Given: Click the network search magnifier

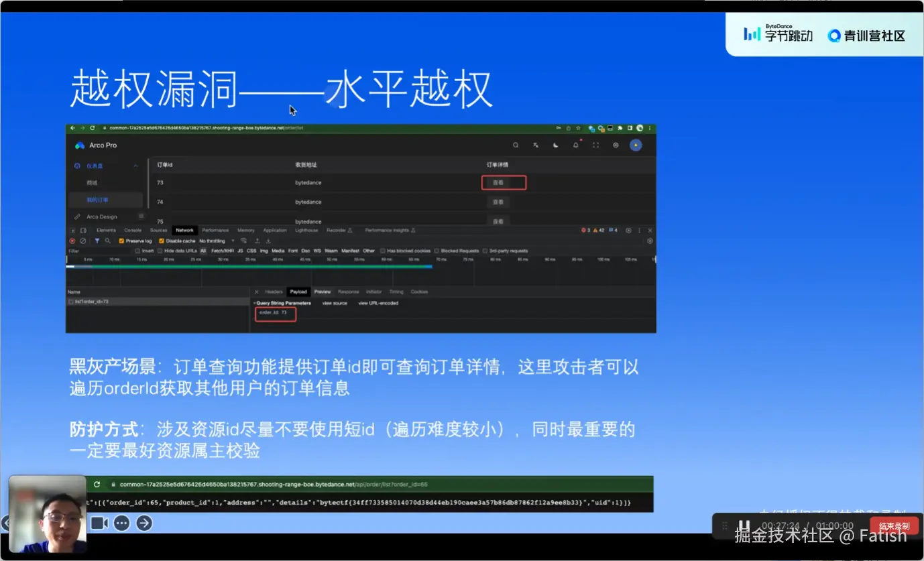Looking at the screenshot, I should point(108,241).
